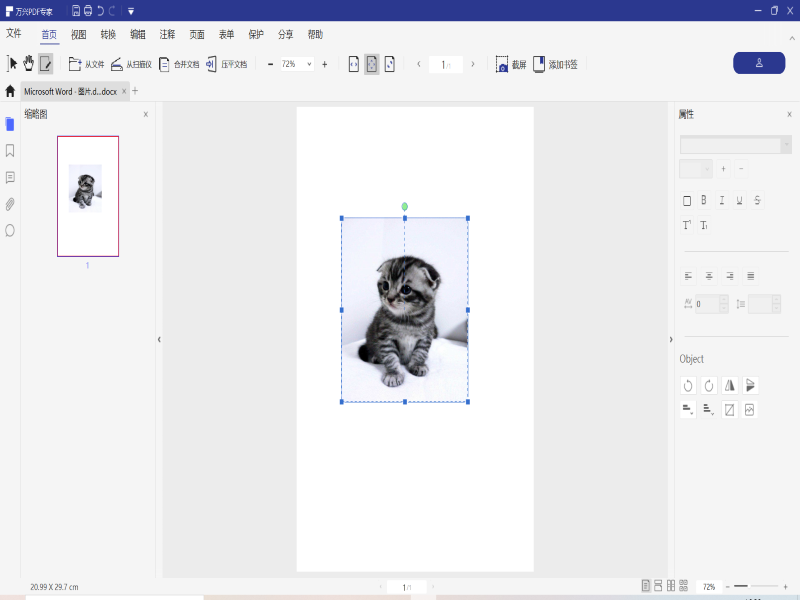Flip object vertically icon
This screenshot has width=800, height=600.
click(751, 385)
